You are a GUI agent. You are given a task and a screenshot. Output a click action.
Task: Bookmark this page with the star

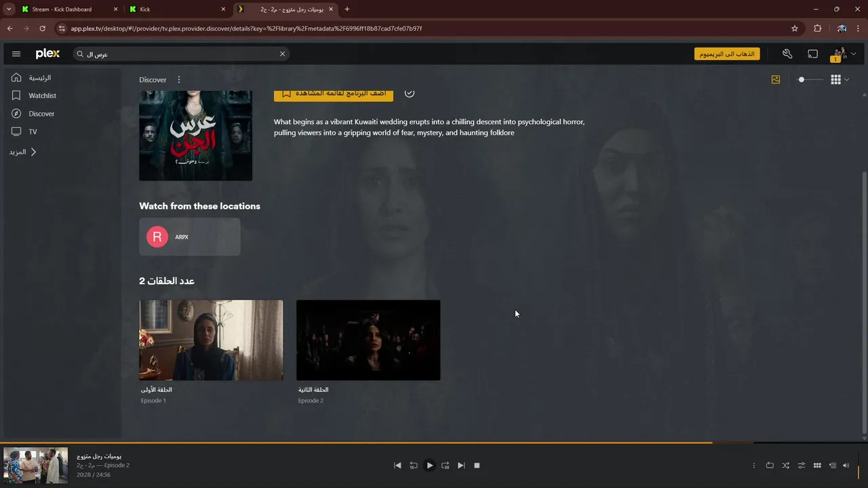coord(795,28)
